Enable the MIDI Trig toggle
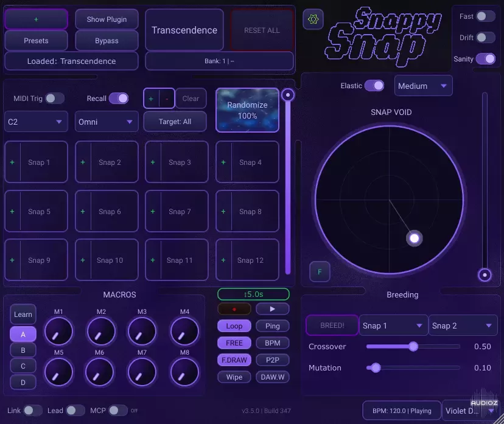 point(54,99)
